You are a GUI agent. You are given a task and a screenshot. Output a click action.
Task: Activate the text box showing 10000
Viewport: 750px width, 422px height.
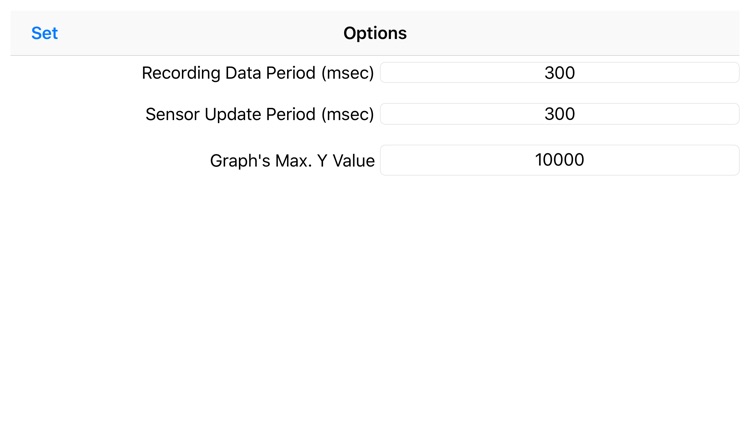[x=559, y=160]
